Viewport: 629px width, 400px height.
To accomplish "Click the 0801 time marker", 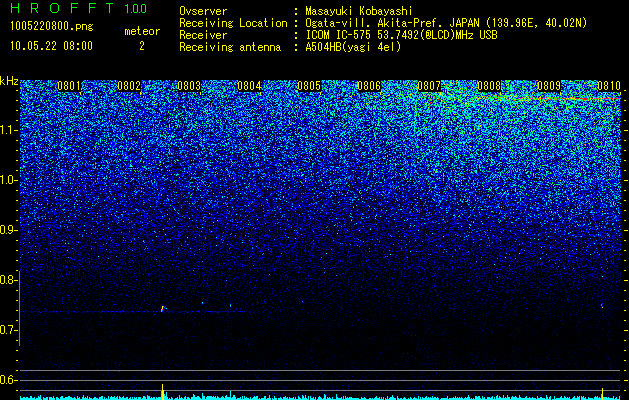I will click(69, 86).
